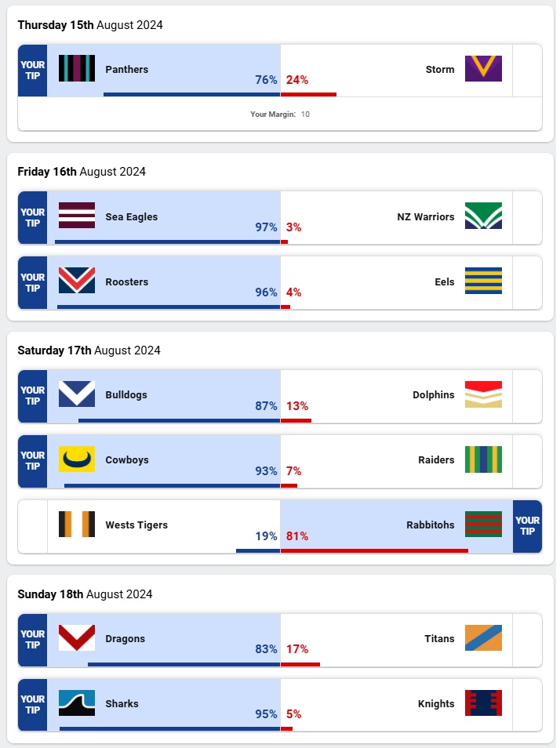Click the Dragons team name
The image size is (560, 748).
click(125, 639)
